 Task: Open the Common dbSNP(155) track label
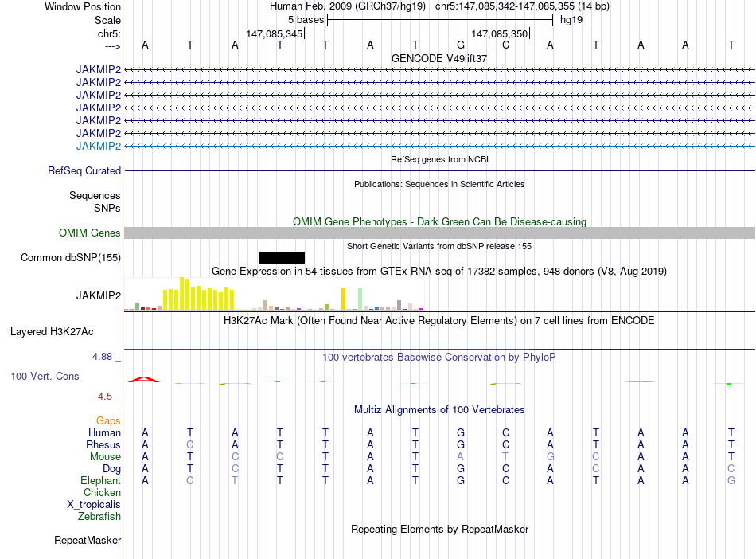click(71, 257)
